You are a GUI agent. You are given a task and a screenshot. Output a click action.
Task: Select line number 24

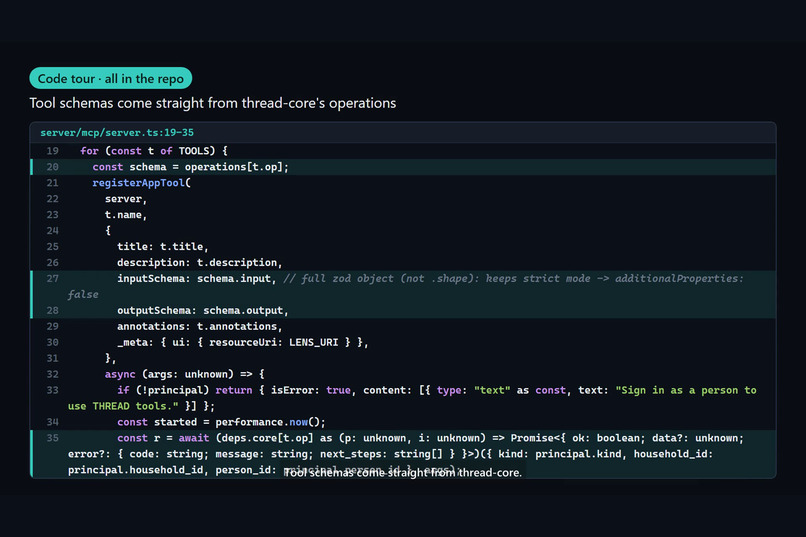[x=52, y=231]
